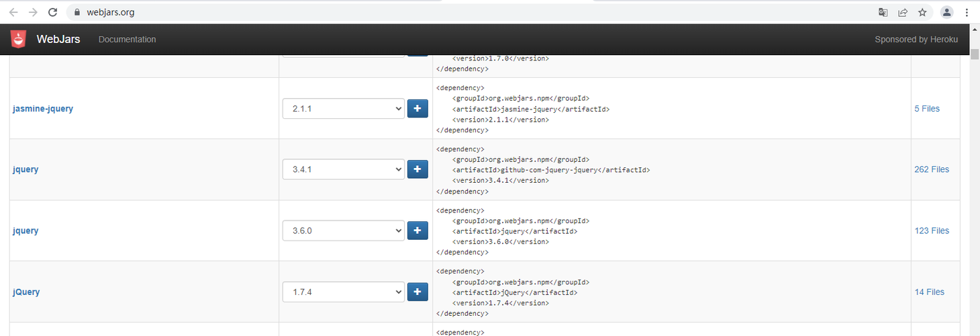
Task: Follow the Sponsored by Heroku link
Action: click(x=916, y=40)
